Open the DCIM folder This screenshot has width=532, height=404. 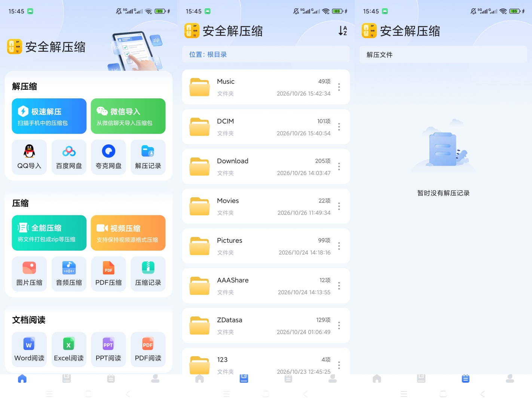pos(266,127)
